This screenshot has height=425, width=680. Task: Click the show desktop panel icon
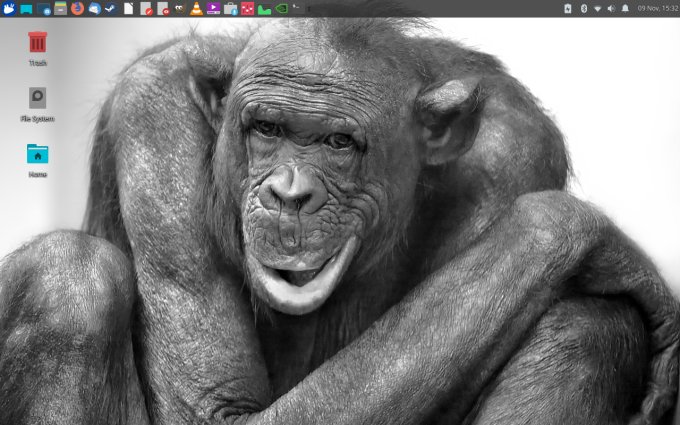pyautogui.click(x=26, y=8)
